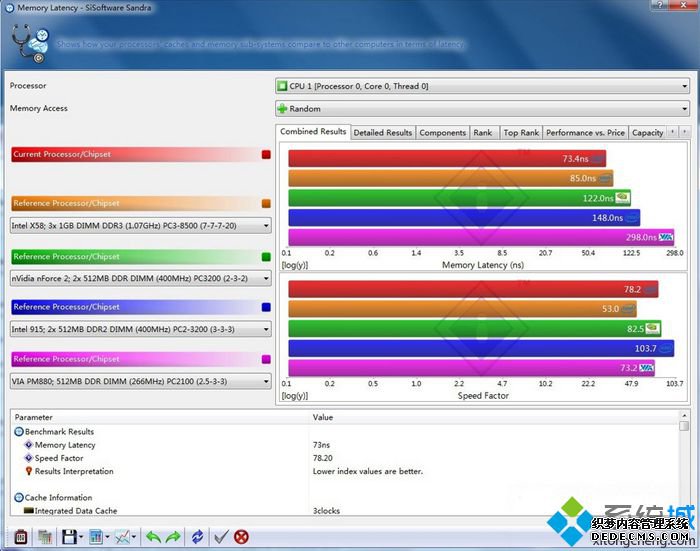The height and width of the screenshot is (551, 700).
Task: Click the benchmark engine options toolbar icon
Action: click(x=21, y=536)
